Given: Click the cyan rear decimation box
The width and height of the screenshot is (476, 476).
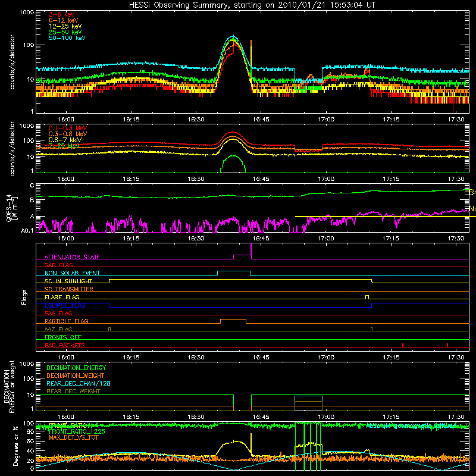Looking at the screenshot, I should pos(308,399).
